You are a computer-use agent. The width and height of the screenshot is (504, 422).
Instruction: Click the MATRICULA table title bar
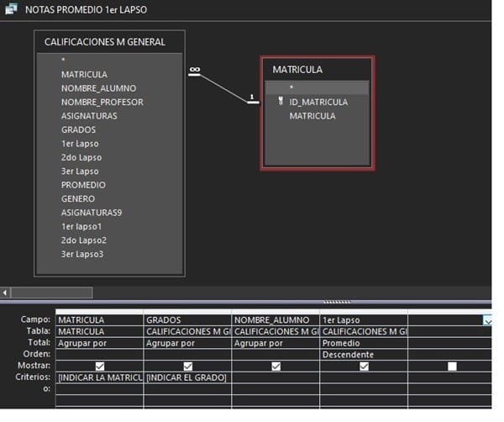[x=318, y=70]
